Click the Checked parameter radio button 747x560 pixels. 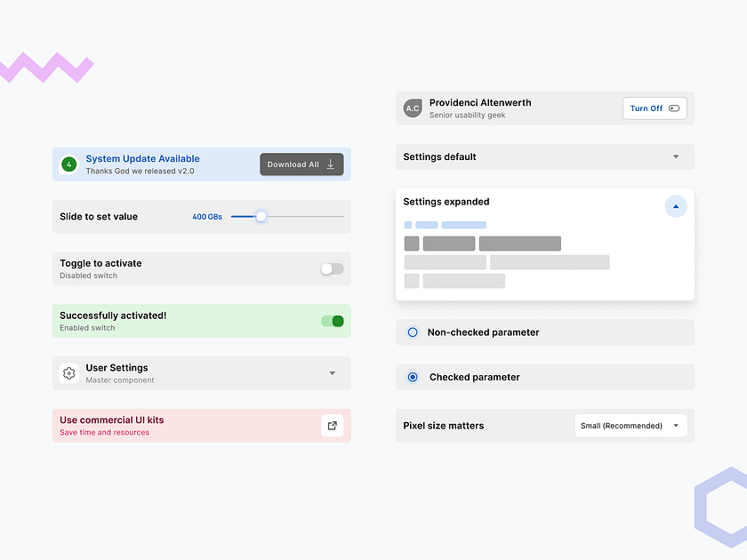(413, 377)
